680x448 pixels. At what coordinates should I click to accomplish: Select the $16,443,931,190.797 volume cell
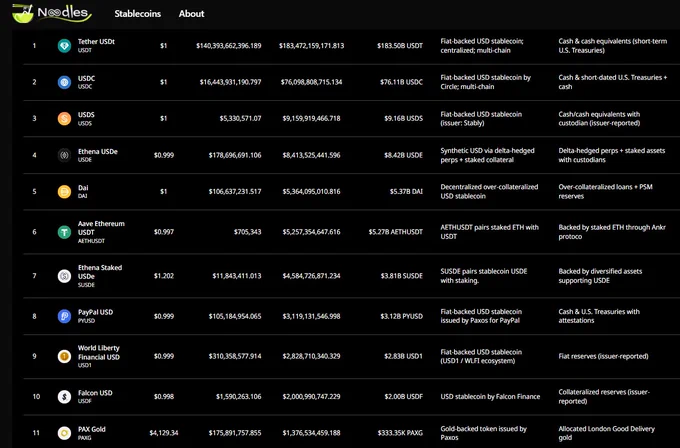[x=230, y=82]
